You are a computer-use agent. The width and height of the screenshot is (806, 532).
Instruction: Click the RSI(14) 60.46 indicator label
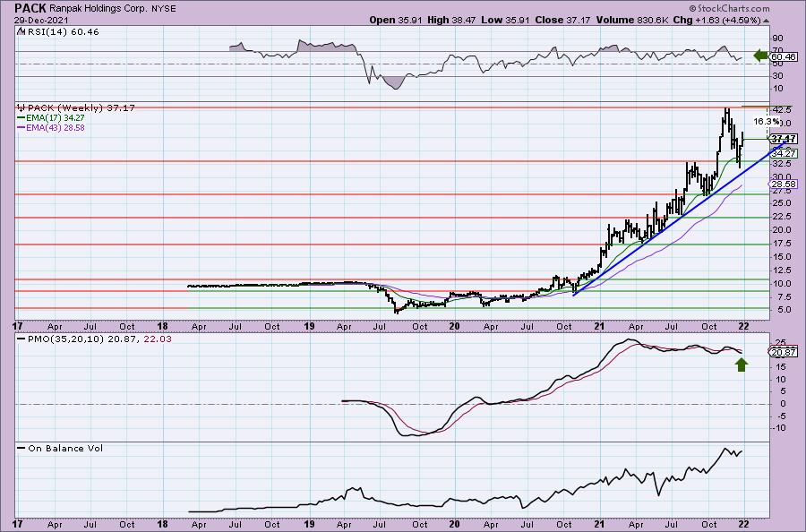point(57,32)
